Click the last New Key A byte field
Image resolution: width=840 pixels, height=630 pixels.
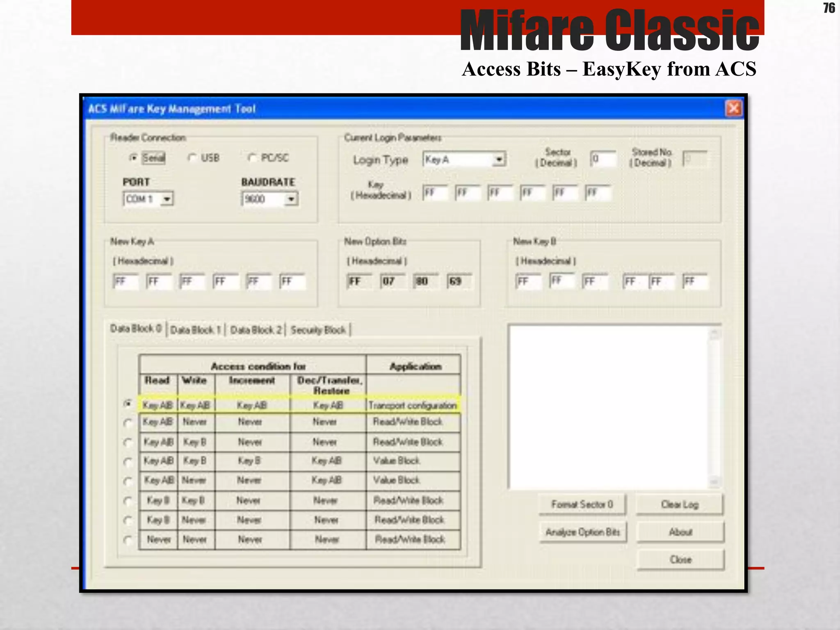coord(292,282)
